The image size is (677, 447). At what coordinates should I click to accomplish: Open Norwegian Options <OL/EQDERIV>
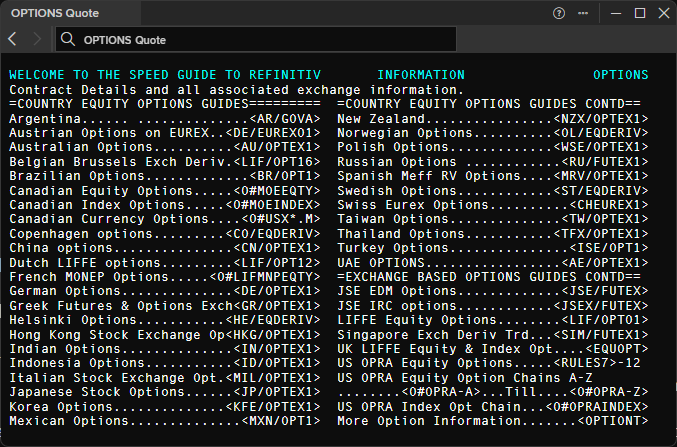pos(601,133)
